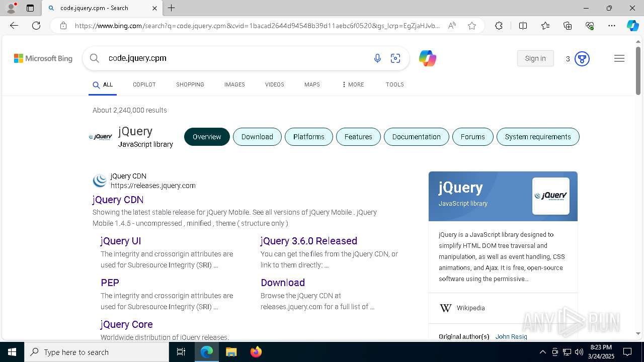Open the Wikipedia link in jQuery panel

coord(471,308)
